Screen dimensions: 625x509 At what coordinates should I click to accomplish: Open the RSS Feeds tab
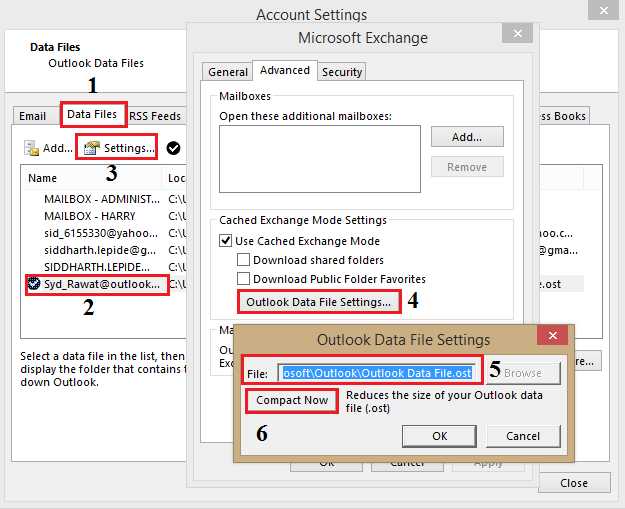[155, 116]
